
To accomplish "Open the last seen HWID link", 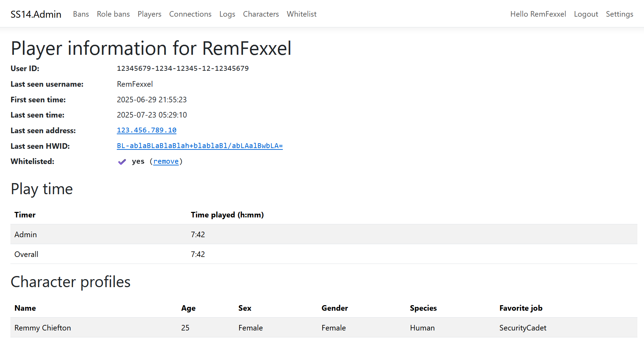I will click(200, 146).
